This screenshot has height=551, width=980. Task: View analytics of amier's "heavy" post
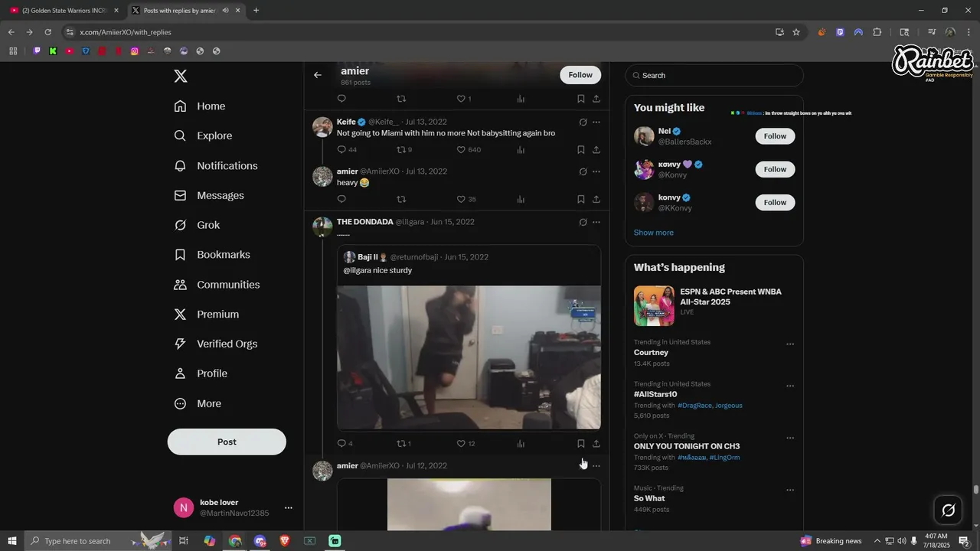pos(521,199)
